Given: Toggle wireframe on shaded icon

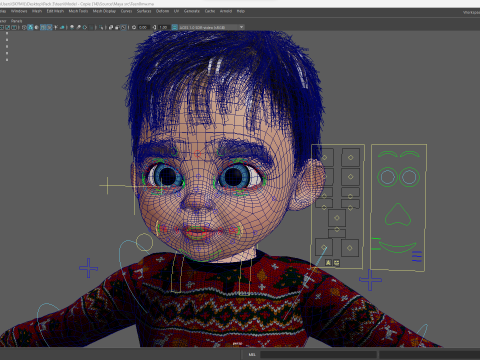Looking at the screenshot, I should 43,27.
